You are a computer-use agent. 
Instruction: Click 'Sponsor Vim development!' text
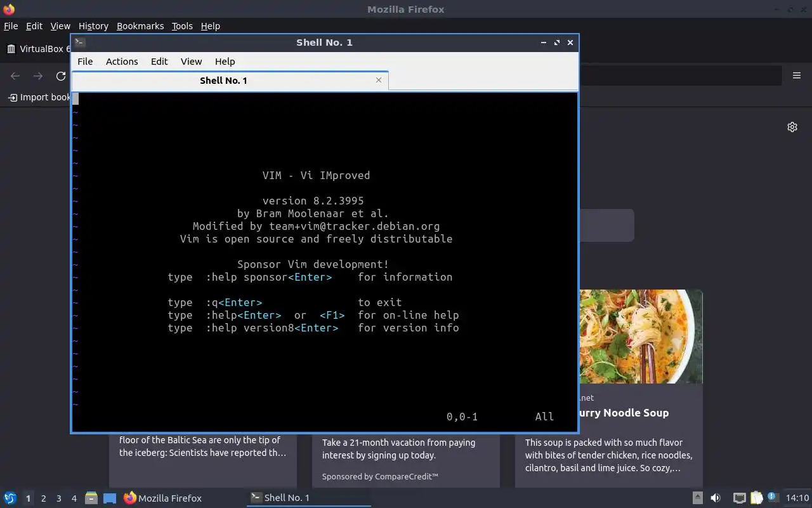(x=313, y=264)
